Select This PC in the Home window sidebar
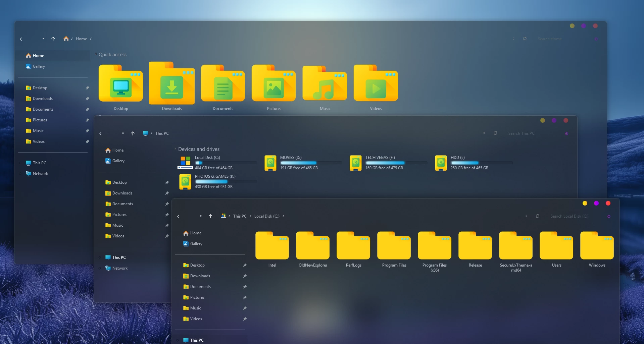 click(x=39, y=163)
